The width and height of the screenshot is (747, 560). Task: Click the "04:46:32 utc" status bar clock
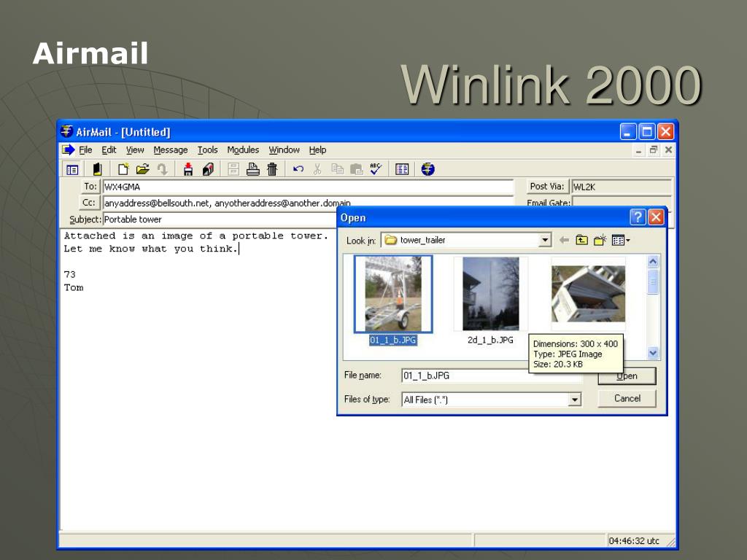634,541
